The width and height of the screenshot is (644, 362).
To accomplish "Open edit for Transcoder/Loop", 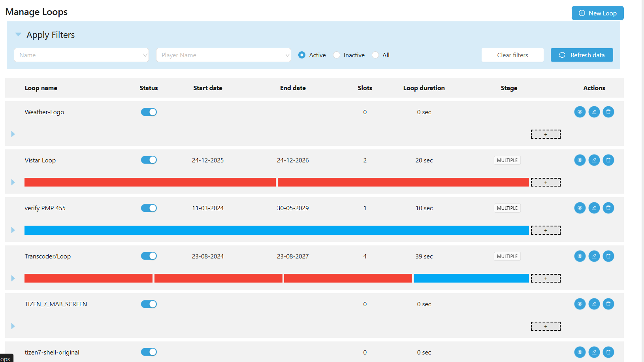I will click(x=594, y=256).
